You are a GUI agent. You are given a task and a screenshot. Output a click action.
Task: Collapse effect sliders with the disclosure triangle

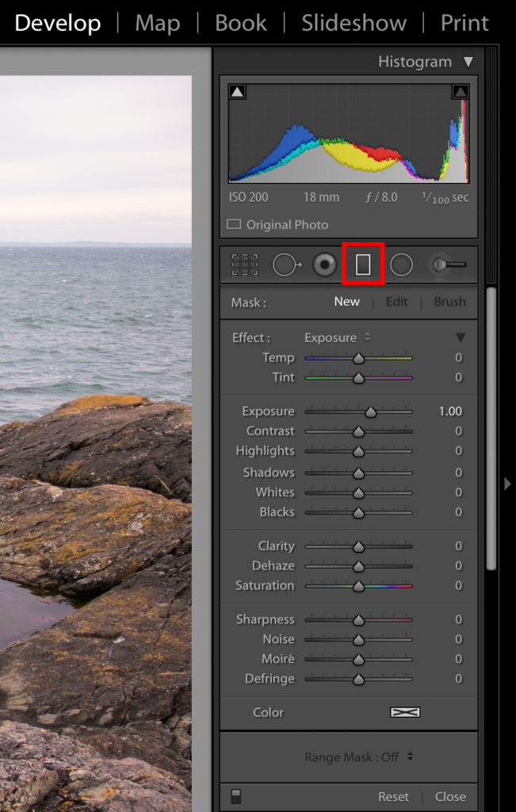[460, 338]
